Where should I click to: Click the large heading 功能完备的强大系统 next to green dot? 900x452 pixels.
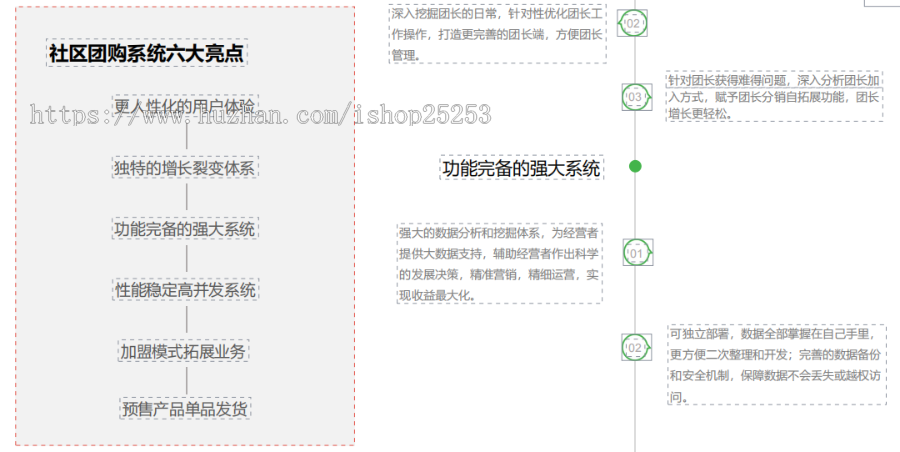(x=521, y=168)
